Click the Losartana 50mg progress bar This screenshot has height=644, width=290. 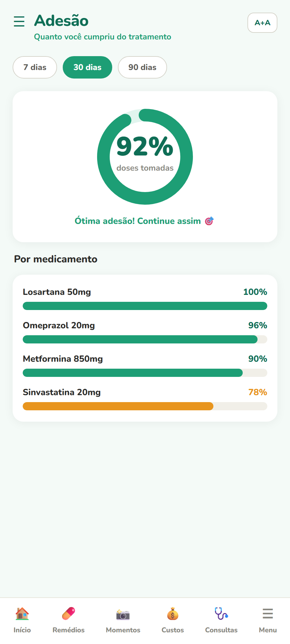(x=145, y=306)
